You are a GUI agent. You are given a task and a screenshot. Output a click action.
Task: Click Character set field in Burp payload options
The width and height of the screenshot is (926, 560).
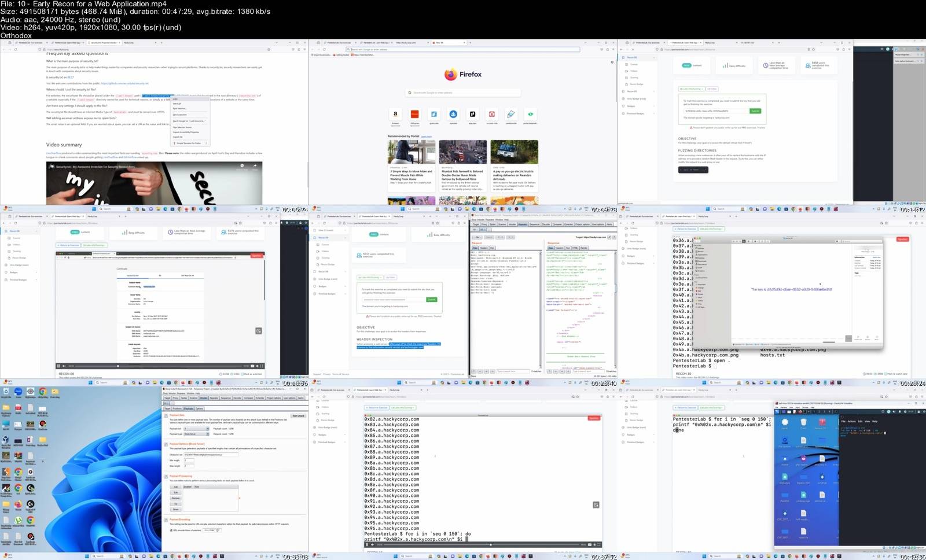[211, 455]
